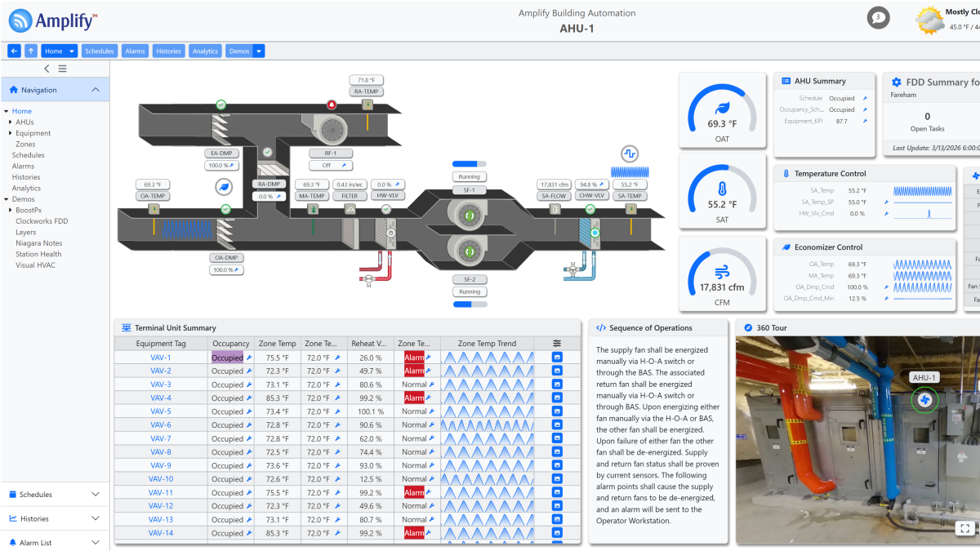Screen dimensions: 980x551
Task: Open the VAV-5 equipment link
Action: pos(160,411)
